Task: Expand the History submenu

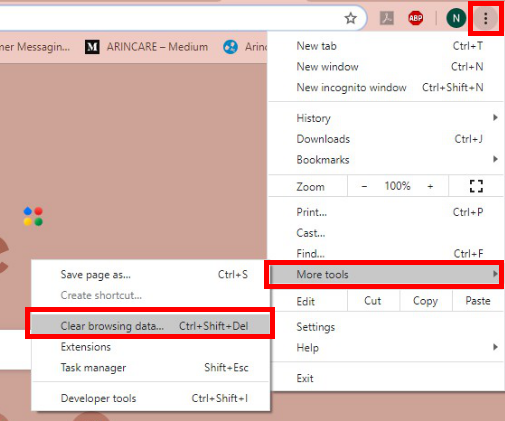Action: (x=386, y=118)
